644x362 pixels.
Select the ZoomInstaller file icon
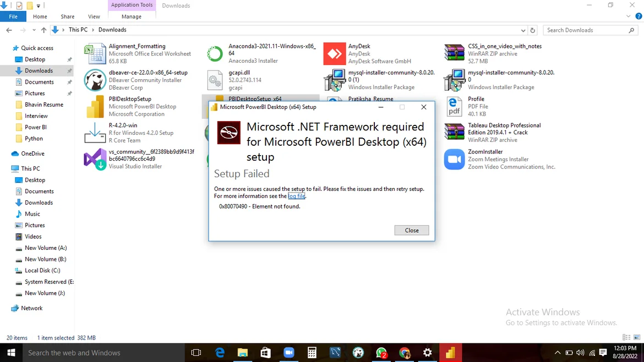[x=454, y=160]
